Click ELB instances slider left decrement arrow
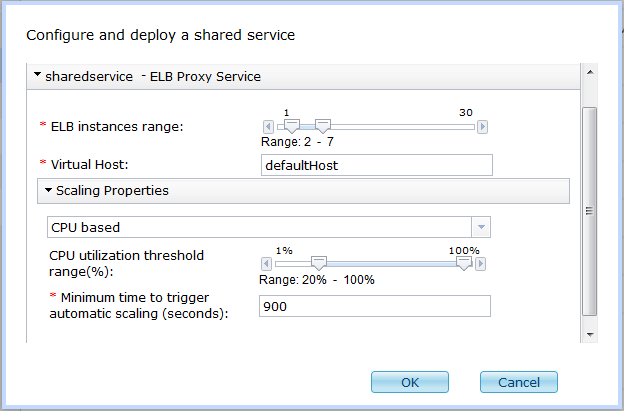The height and width of the screenshot is (411, 624). [268, 127]
